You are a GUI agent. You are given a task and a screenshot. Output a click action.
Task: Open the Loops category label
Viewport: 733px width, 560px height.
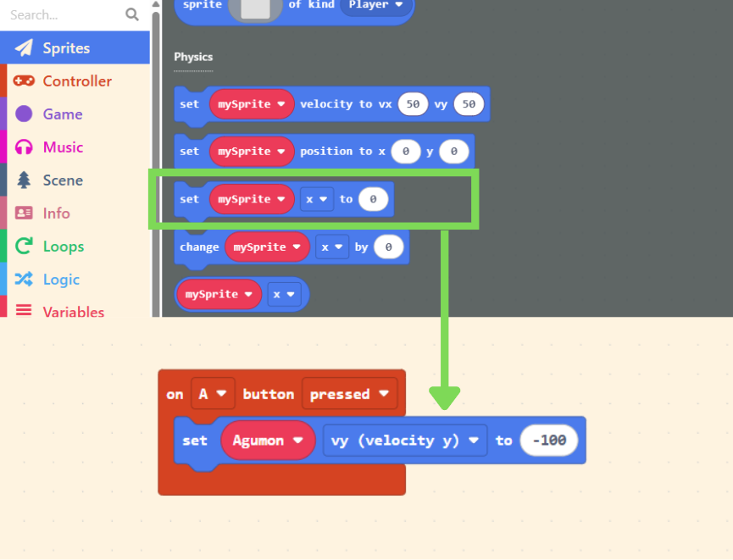tap(64, 247)
